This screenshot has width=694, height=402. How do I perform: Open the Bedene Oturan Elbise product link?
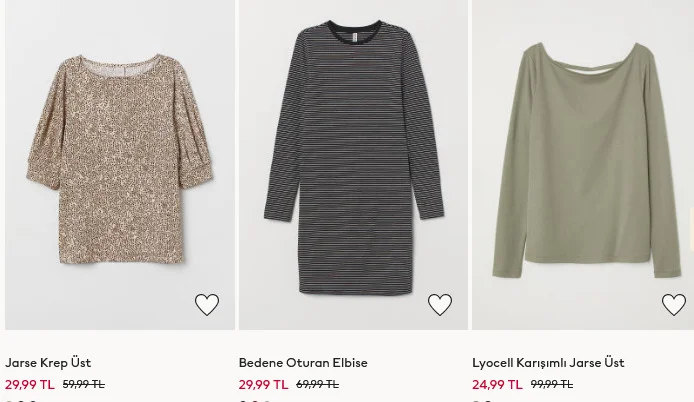coord(303,363)
